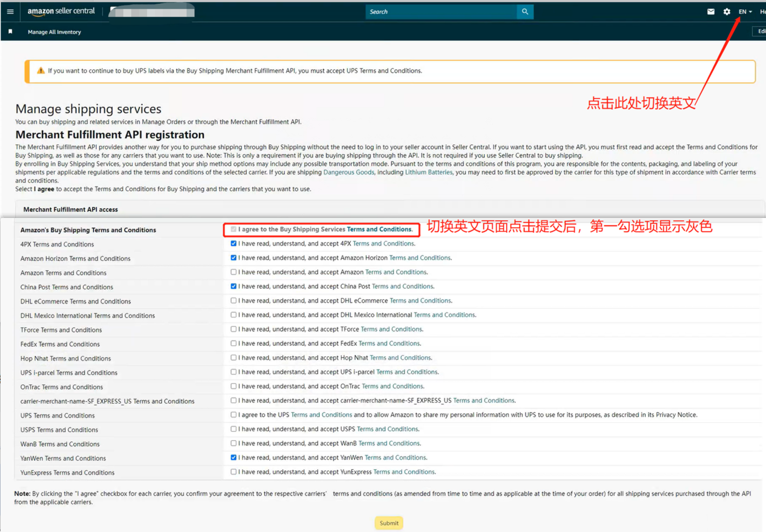The image size is (766, 532).
Task: Open the settings gear icon
Action: (726, 12)
